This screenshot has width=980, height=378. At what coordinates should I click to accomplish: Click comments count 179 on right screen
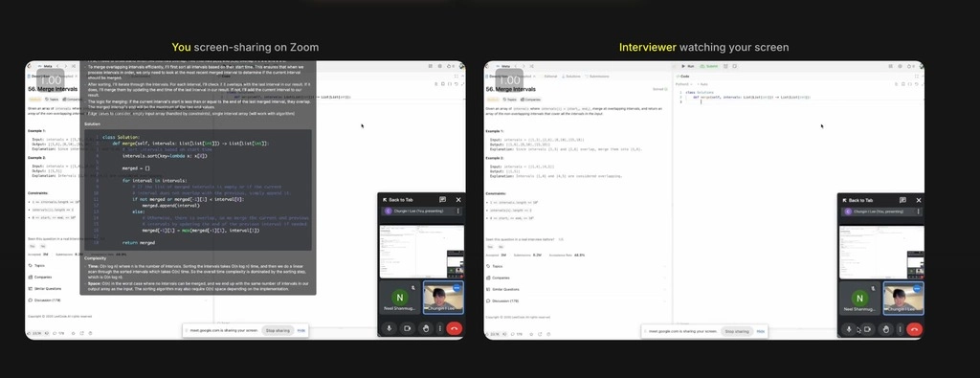pyautogui.click(x=518, y=335)
